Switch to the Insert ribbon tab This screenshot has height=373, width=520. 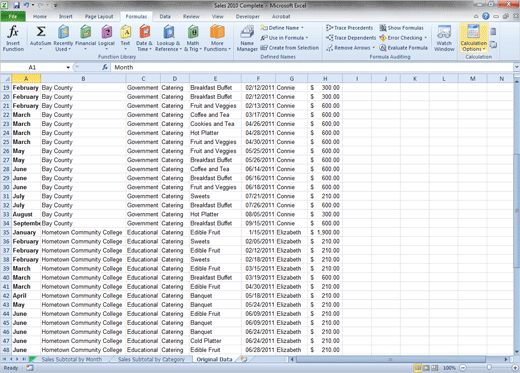[66, 16]
